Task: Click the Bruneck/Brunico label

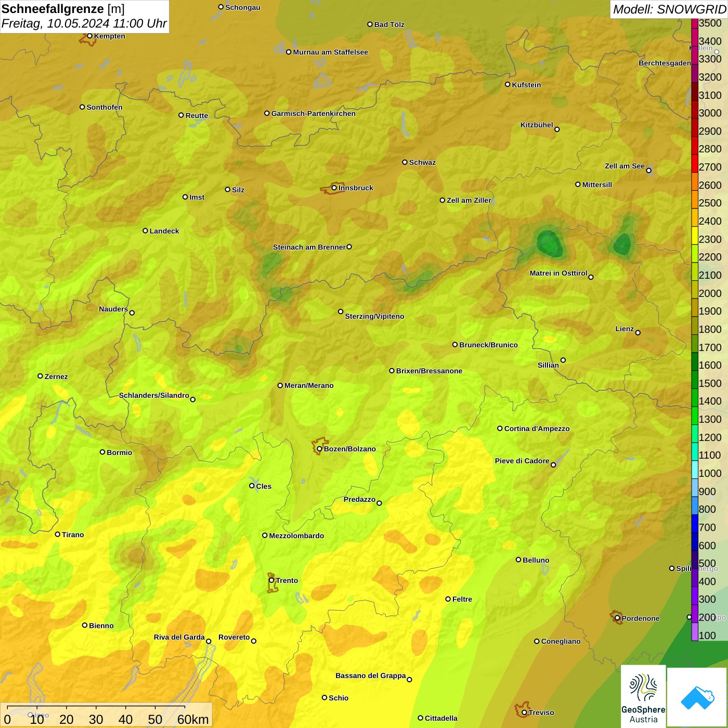Action: [x=488, y=345]
